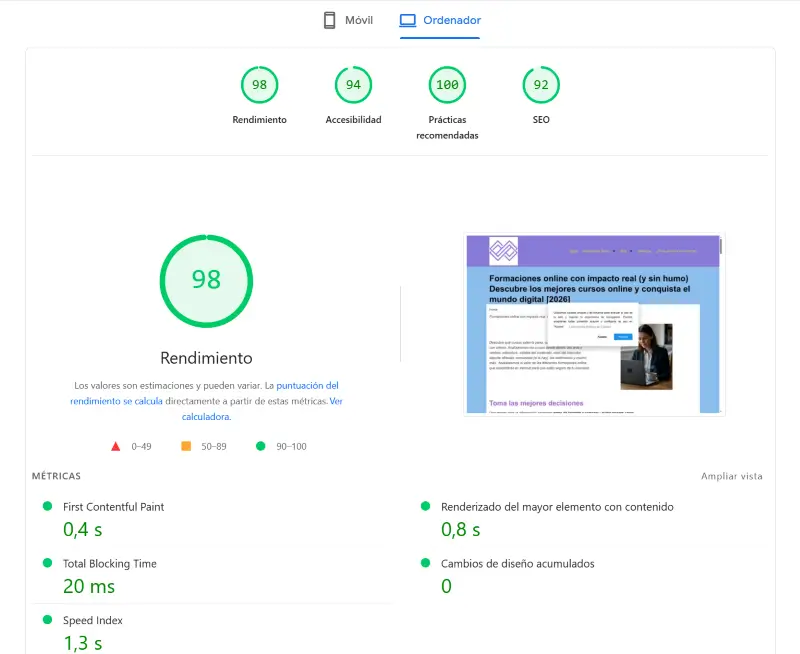Click the Rendimiento label under the 98 gauge
Image resolution: width=800 pixels, height=654 pixels.
259,120
